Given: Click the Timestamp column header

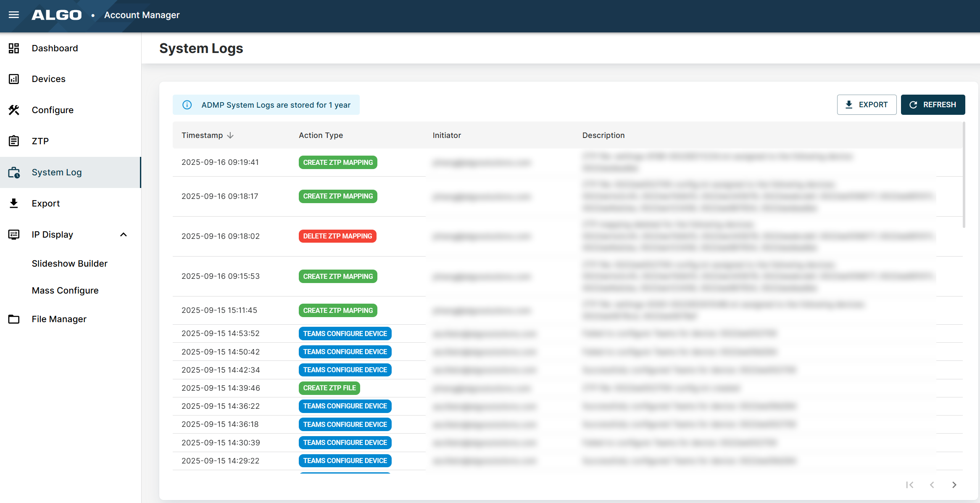Looking at the screenshot, I should [x=202, y=135].
